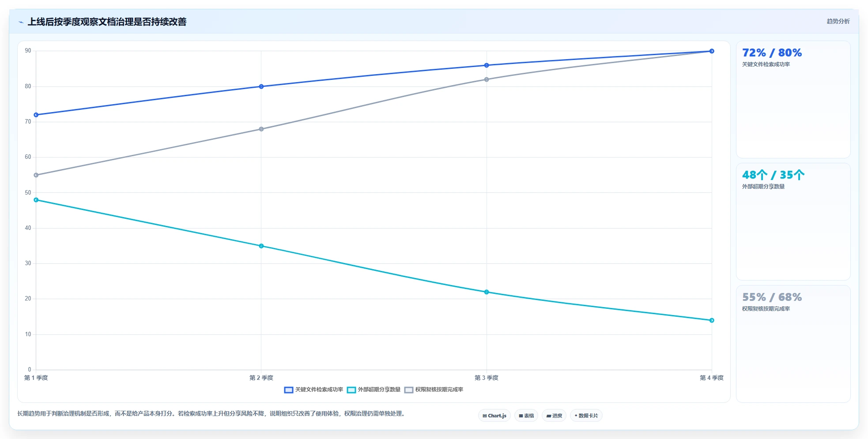Screen dimensions: 868x439
Task: Click the y-axis value 50
Action: point(28,193)
